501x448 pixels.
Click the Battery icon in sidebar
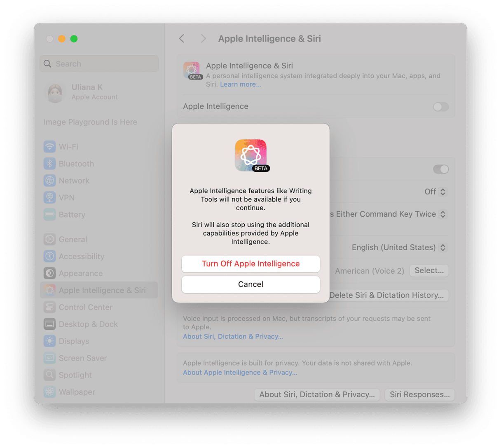tap(50, 214)
